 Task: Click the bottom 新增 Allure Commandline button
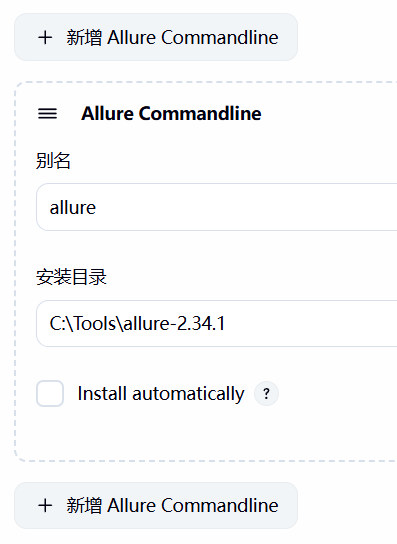(156, 505)
